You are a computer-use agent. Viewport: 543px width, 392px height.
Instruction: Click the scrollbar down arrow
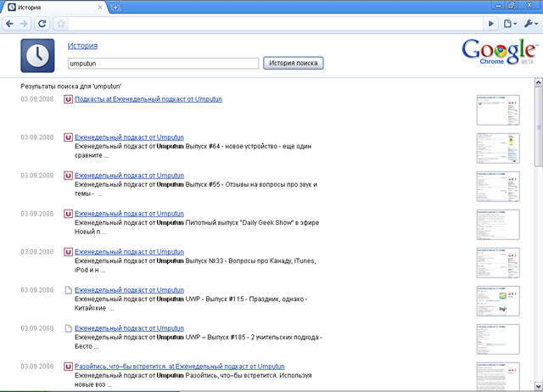click(x=539, y=386)
